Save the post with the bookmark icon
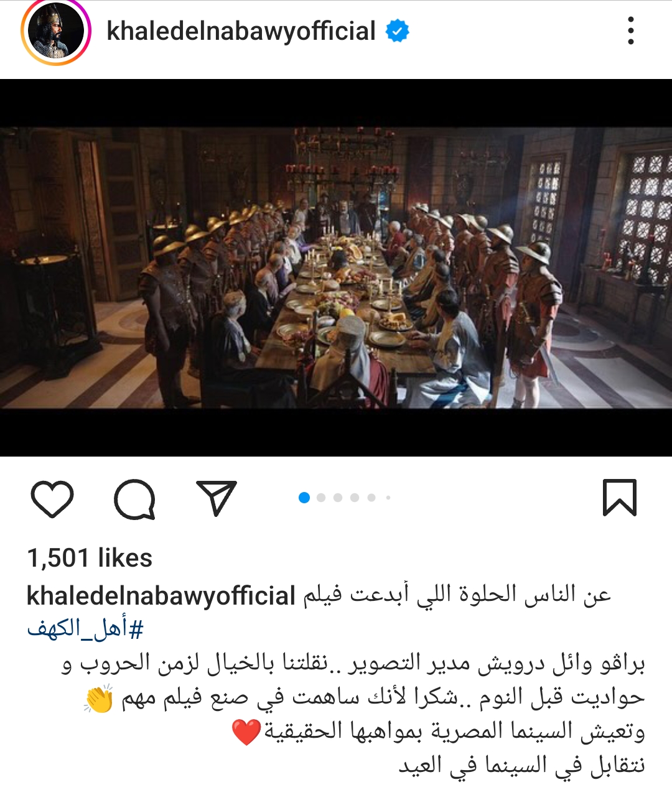 [620, 498]
